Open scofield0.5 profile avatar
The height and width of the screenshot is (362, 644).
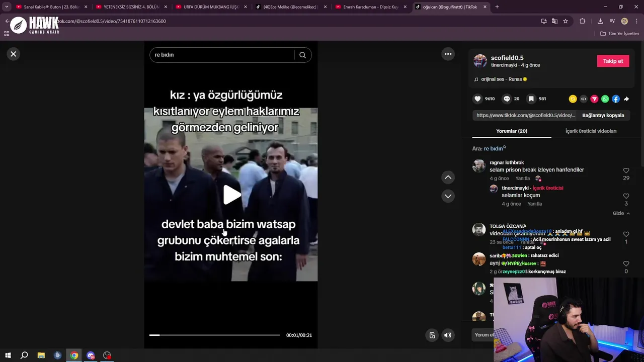[x=480, y=61]
